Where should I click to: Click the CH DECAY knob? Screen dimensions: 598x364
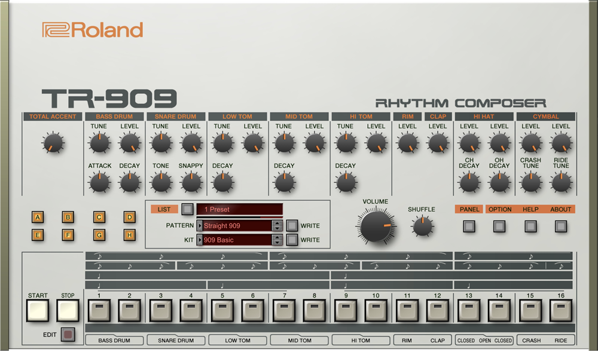469,182
